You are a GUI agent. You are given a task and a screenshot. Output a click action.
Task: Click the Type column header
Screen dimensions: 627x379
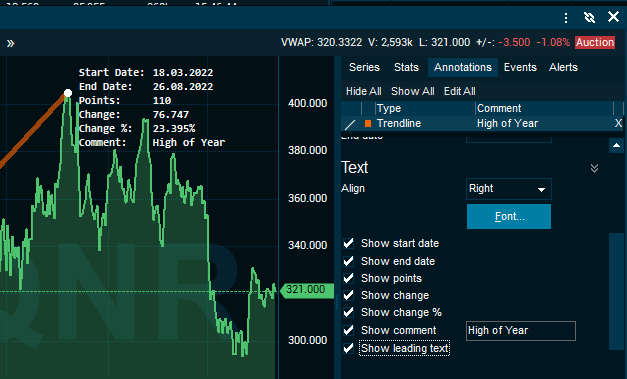pos(425,108)
